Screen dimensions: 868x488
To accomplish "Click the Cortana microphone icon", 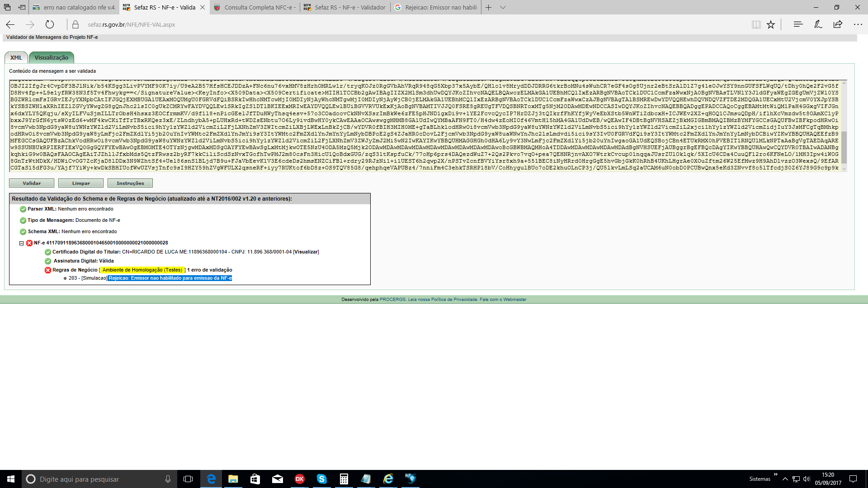I will 168,479.
